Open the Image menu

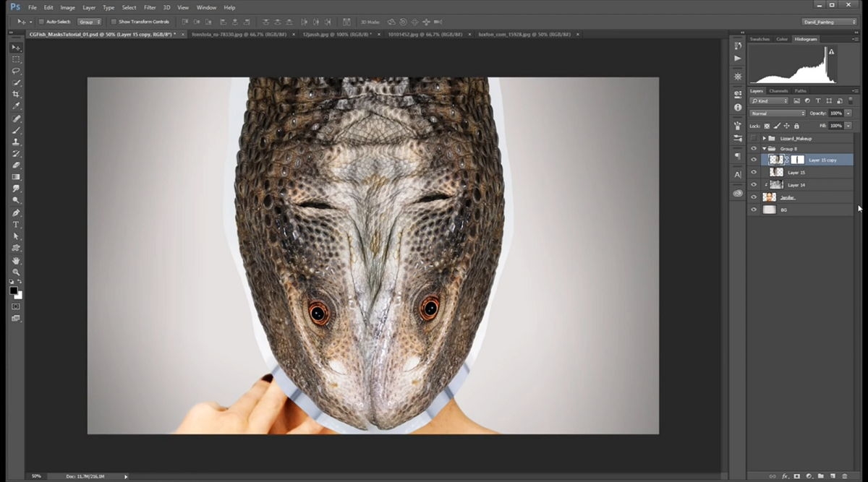(67, 7)
